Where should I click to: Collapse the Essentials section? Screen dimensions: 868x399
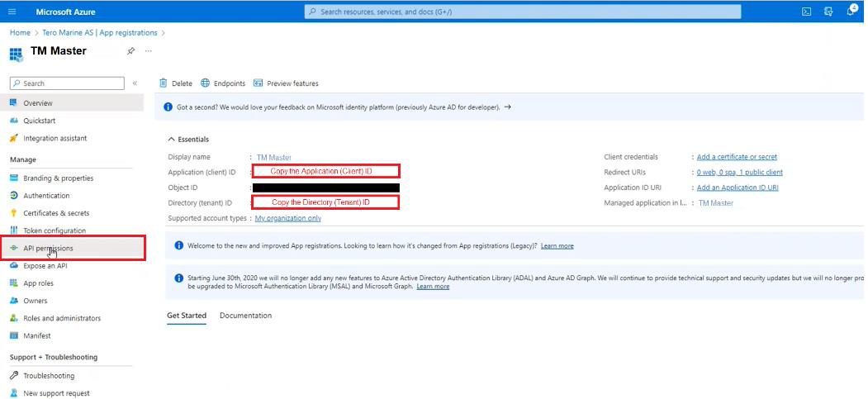click(x=172, y=140)
